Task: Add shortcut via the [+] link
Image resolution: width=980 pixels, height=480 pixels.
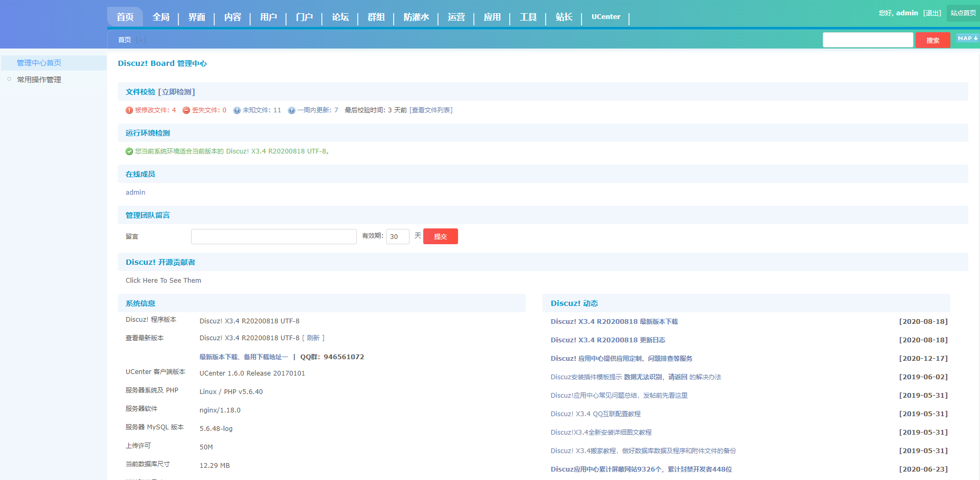Action: [x=140, y=40]
